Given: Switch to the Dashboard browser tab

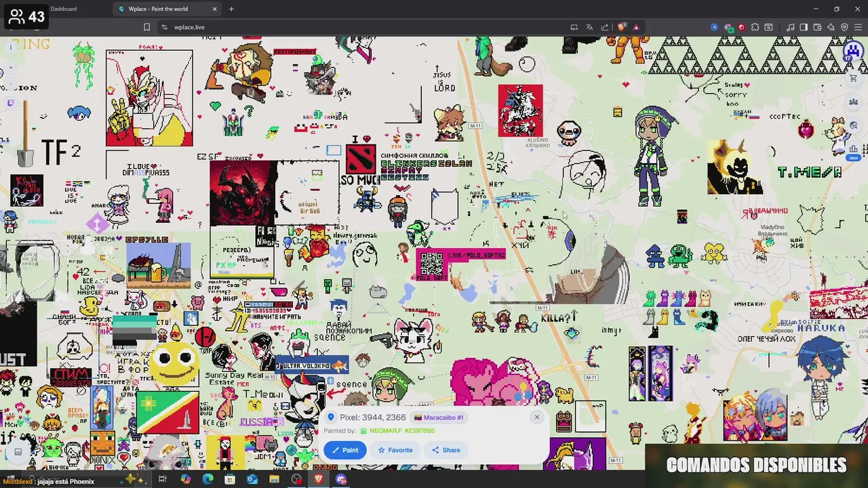Looking at the screenshot, I should (63, 9).
